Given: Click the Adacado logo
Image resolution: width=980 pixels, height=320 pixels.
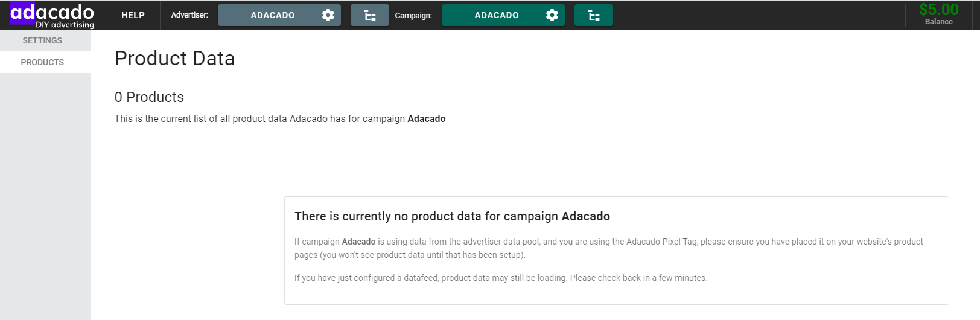Looking at the screenshot, I should coord(52,14).
